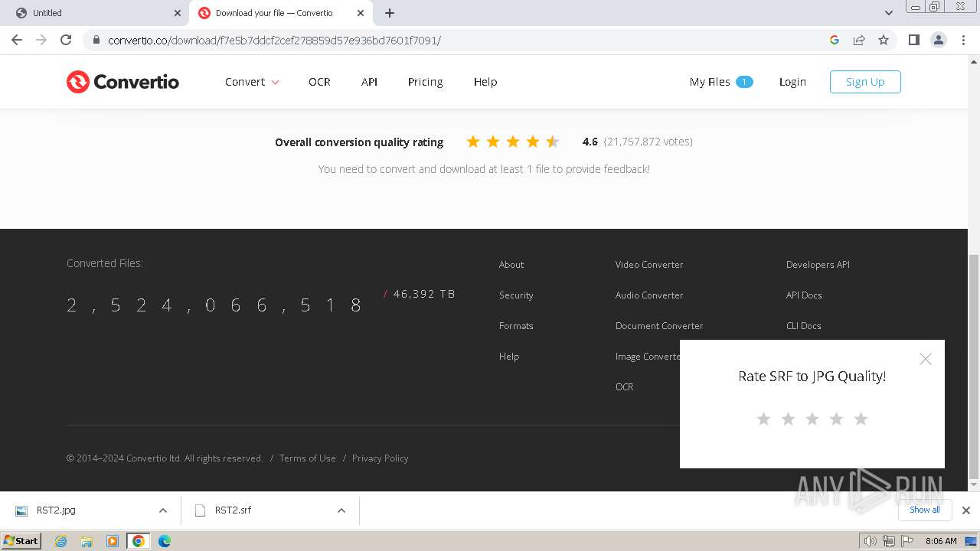Viewport: 980px width, 551px height.
Task: Expand RST2.srf download options
Action: click(341, 510)
